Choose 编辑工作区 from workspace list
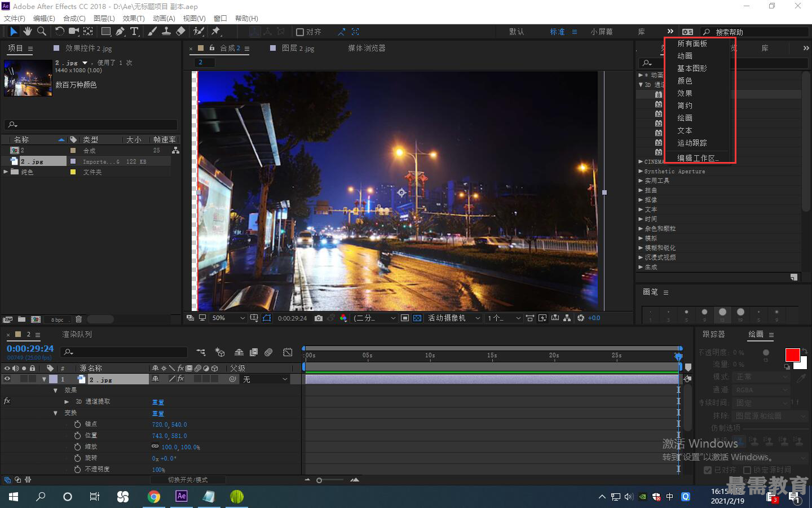Viewport: 812px width, 508px height. (x=698, y=158)
